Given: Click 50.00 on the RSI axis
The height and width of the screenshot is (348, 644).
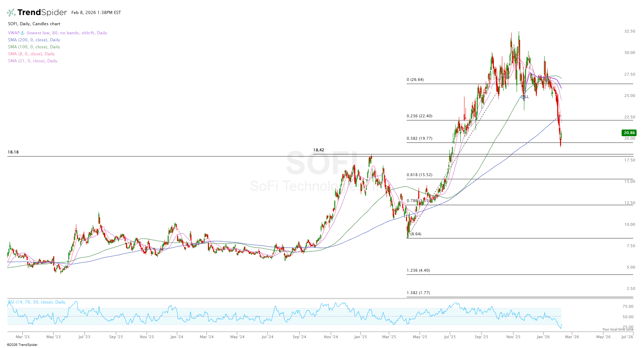Looking at the screenshot, I should [x=628, y=317].
